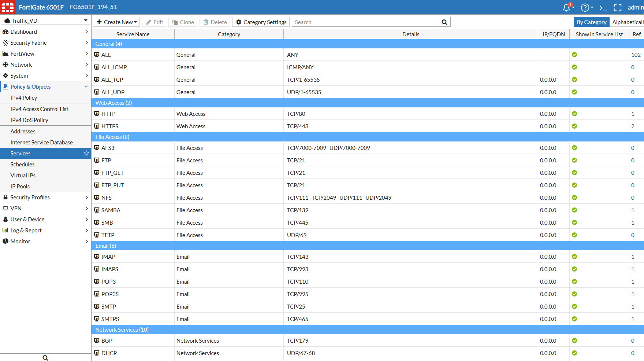Click the 102 reference count link
The image size is (644, 361).
coord(636,55)
